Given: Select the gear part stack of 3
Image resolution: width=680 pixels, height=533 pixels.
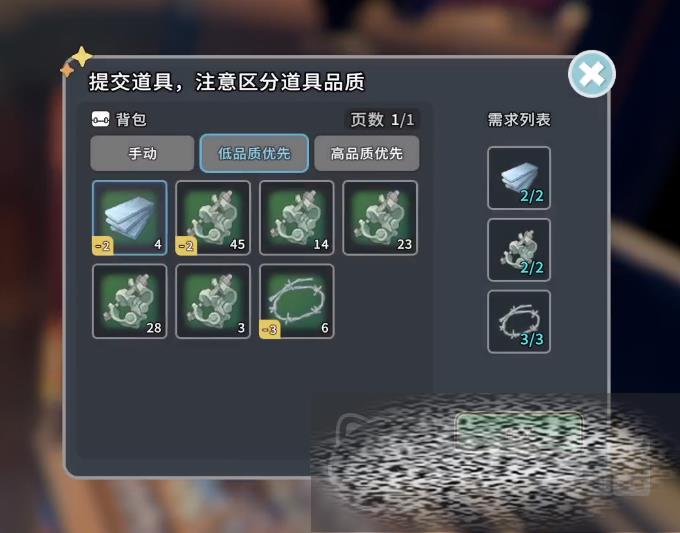Looking at the screenshot, I should 213,301.
